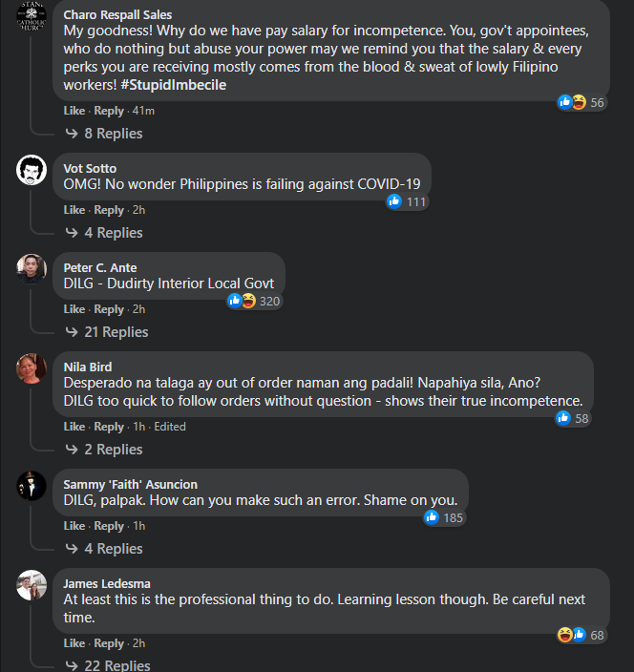The height and width of the screenshot is (672, 634).
Task: Like Vot Sotto's comment
Action: pos(74,210)
